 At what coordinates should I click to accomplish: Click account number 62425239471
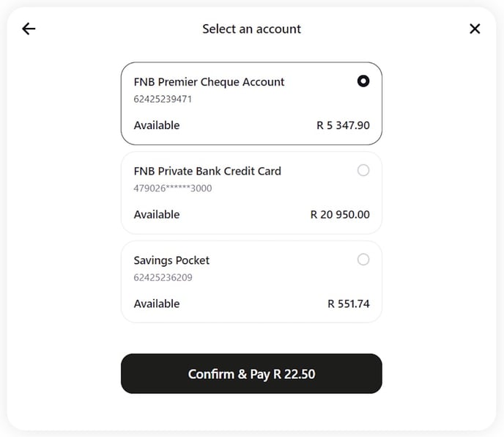point(163,99)
